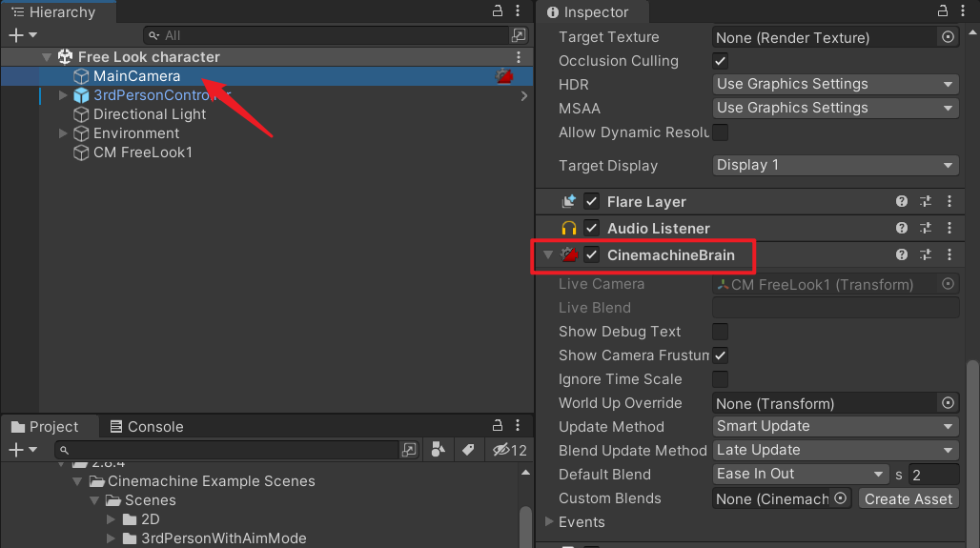Toggle Allow Dynamic Resolution checkbox

(720, 132)
